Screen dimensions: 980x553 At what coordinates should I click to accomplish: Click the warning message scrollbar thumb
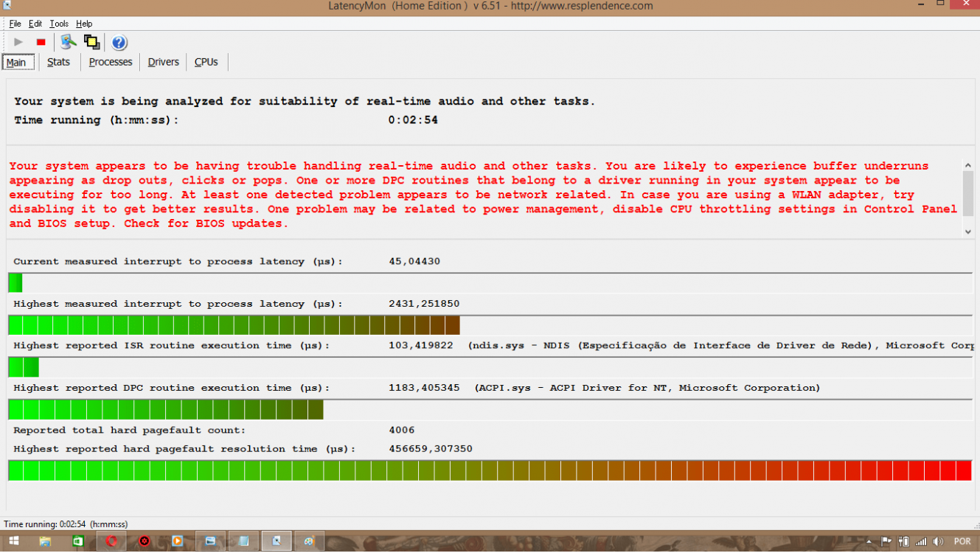point(968,195)
